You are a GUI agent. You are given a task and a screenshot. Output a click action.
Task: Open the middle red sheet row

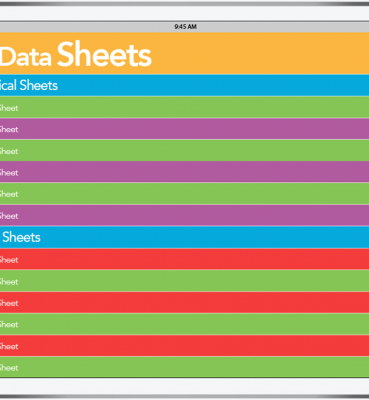(184, 303)
